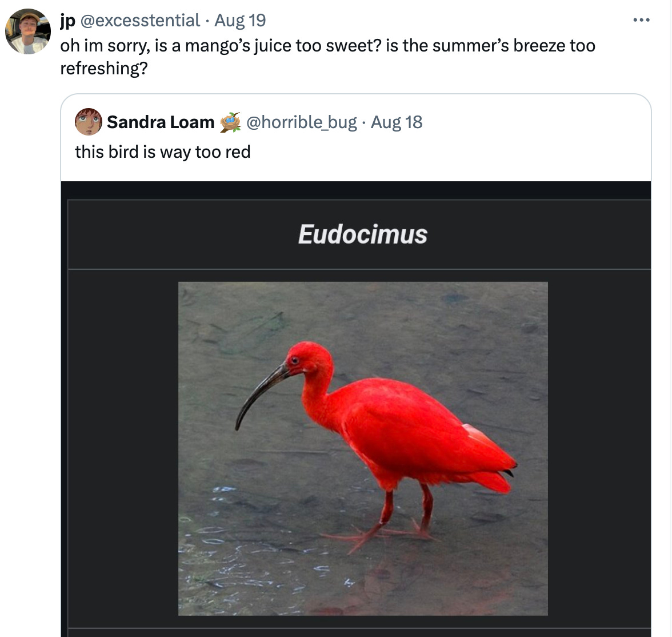This screenshot has width=672, height=637.
Task: Open jp display name link
Action: pyautogui.click(x=67, y=20)
